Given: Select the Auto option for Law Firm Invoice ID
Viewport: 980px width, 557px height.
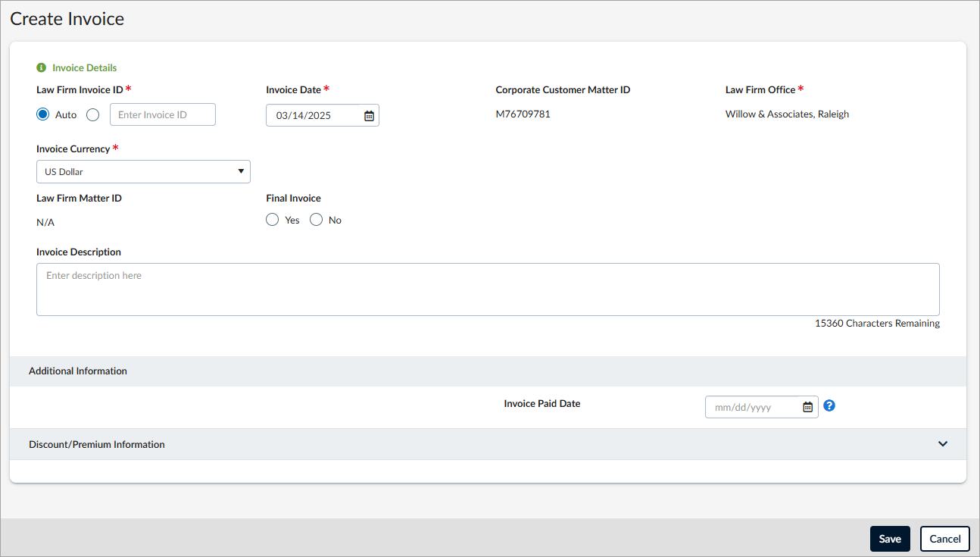Looking at the screenshot, I should [43, 114].
